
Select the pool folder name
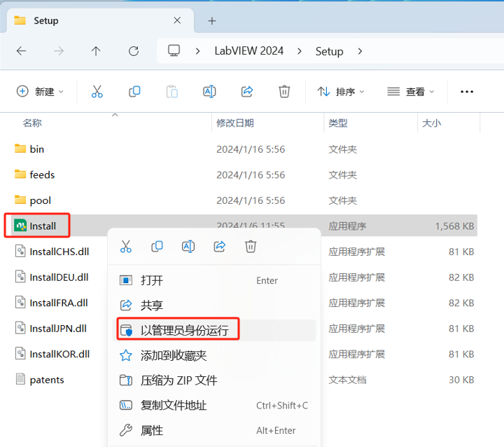pyautogui.click(x=40, y=201)
